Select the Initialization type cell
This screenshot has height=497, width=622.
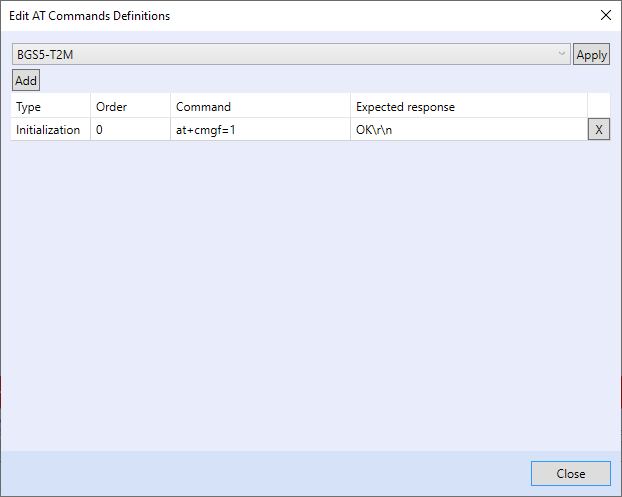[x=50, y=130]
